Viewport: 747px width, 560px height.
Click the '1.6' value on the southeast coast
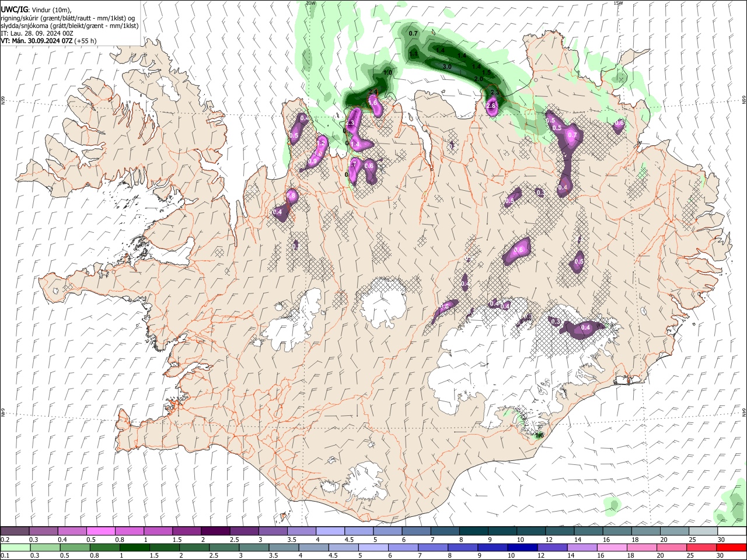pos(539,435)
